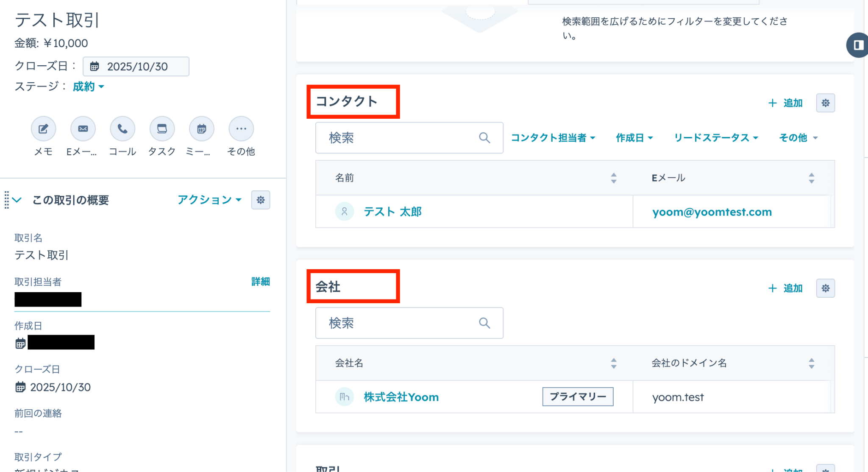This screenshot has height=472, width=868.
Task: Open the 株式会社Yoom company link
Action: click(401, 397)
